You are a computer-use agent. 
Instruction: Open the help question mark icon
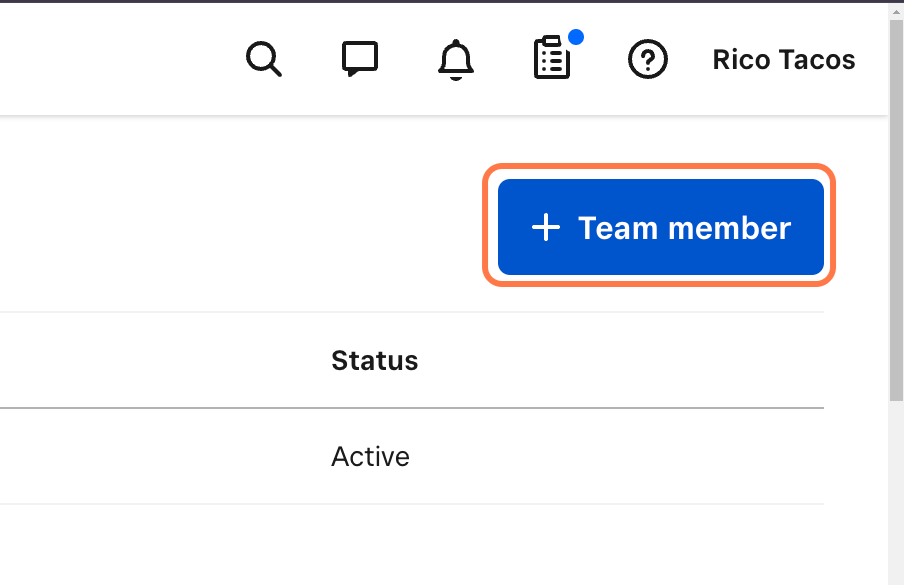[647, 59]
